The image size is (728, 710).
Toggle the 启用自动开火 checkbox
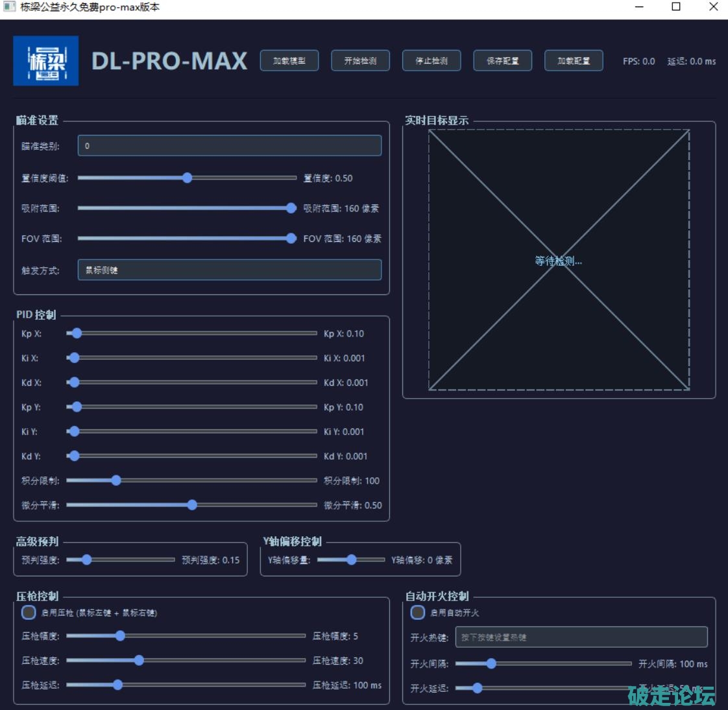tap(418, 613)
